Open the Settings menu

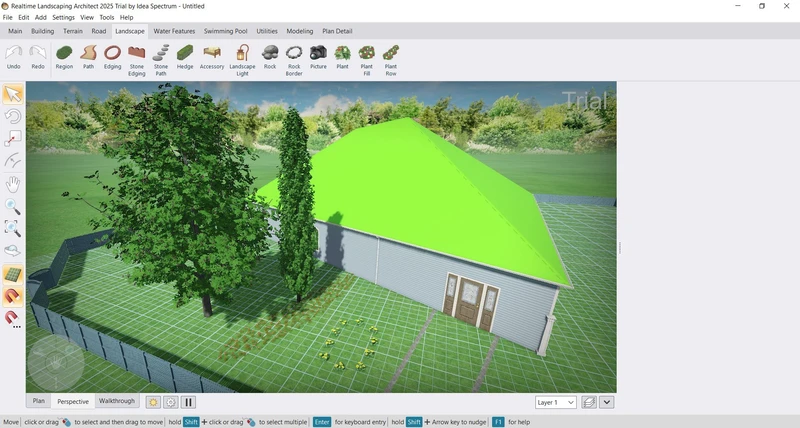coord(63,17)
